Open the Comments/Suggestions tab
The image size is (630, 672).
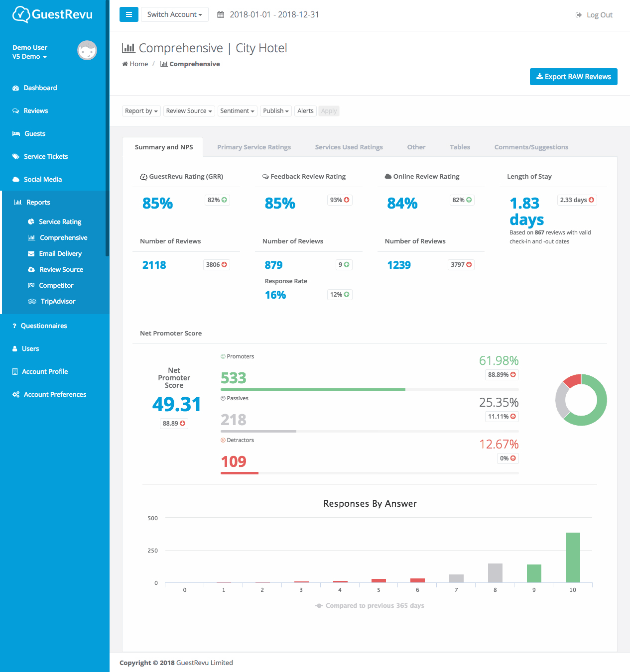tap(531, 147)
